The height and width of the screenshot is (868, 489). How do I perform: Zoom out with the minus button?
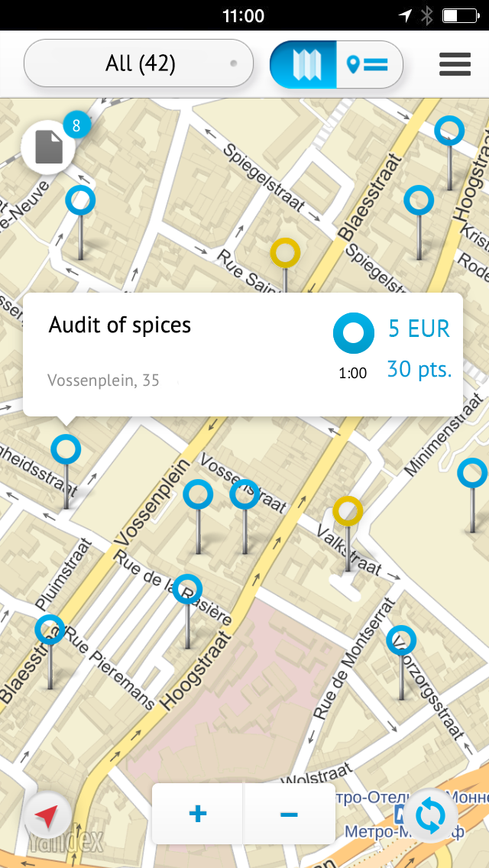click(289, 814)
